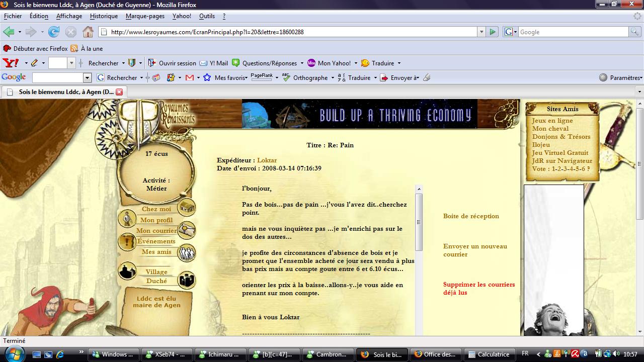Click the Firefox home button
The image size is (644, 362).
pos(88,32)
